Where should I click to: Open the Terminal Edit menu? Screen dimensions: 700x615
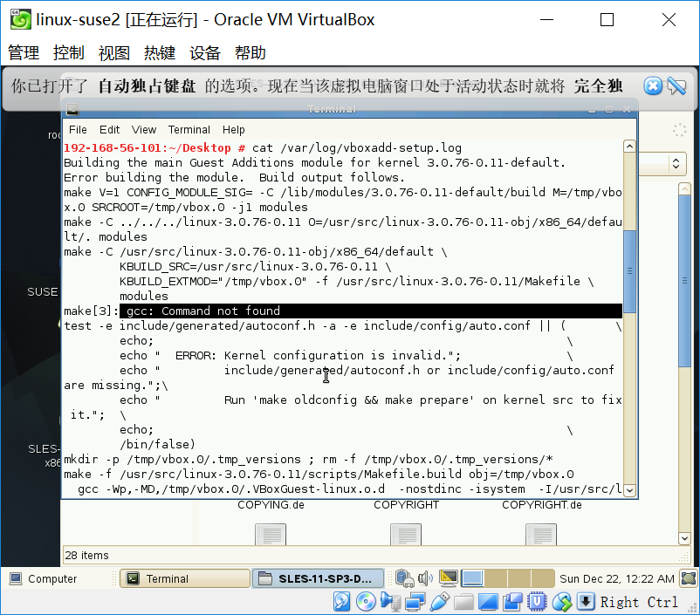click(x=109, y=129)
